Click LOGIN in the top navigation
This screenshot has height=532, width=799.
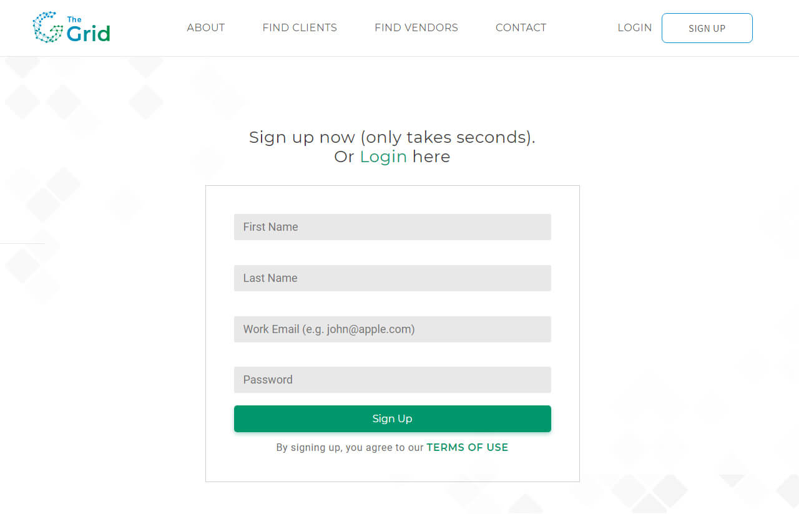634,27
